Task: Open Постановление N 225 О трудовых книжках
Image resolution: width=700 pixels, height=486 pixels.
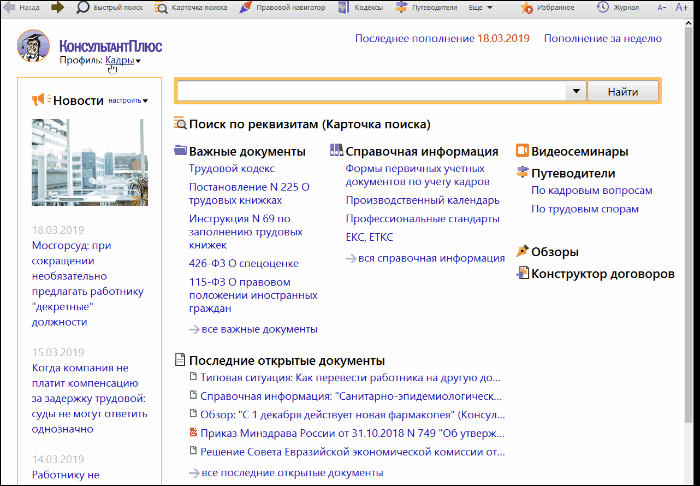Action: [249, 194]
